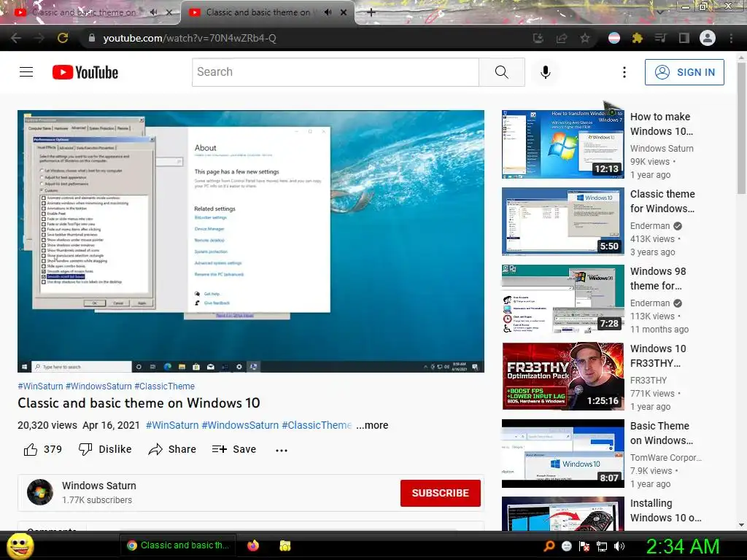The image size is (747, 560).
Task: Click the address bar URL
Action: [190, 38]
